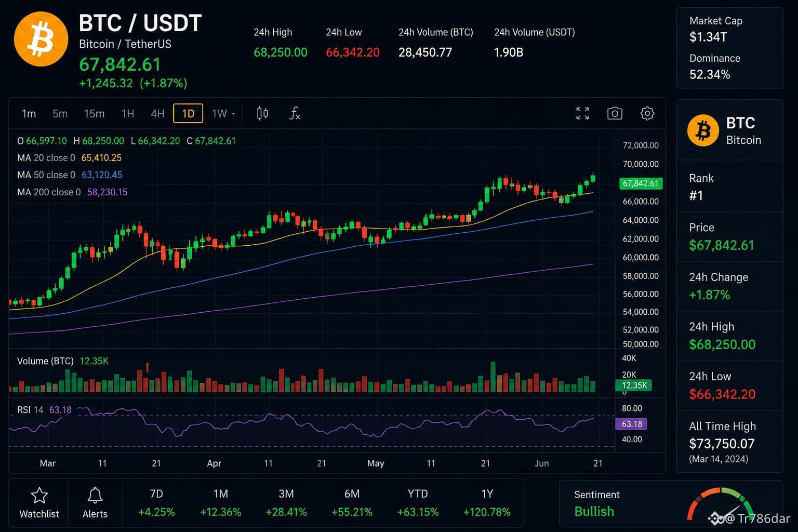Enter fullscreen chart mode
798x532 pixels.
tap(582, 113)
